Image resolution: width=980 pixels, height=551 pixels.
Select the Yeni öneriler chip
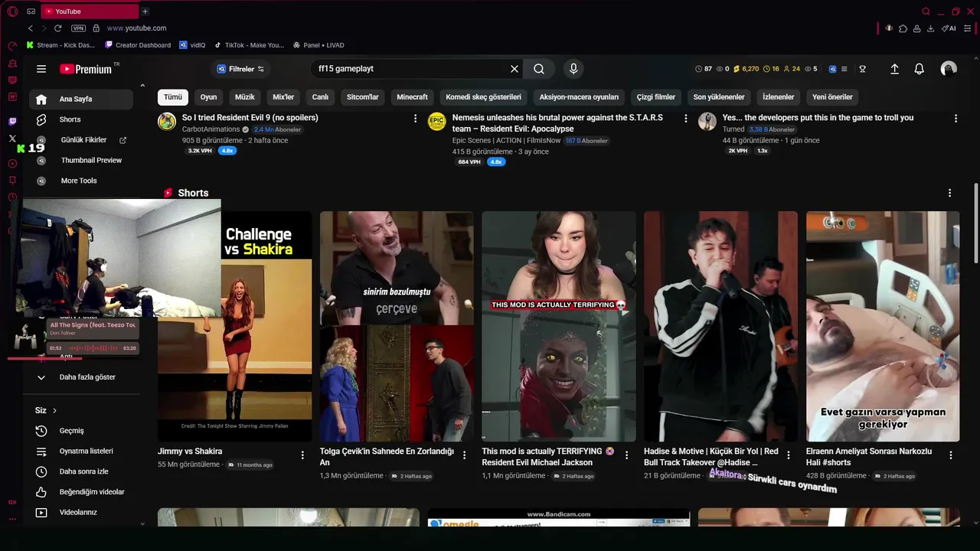[x=832, y=97]
